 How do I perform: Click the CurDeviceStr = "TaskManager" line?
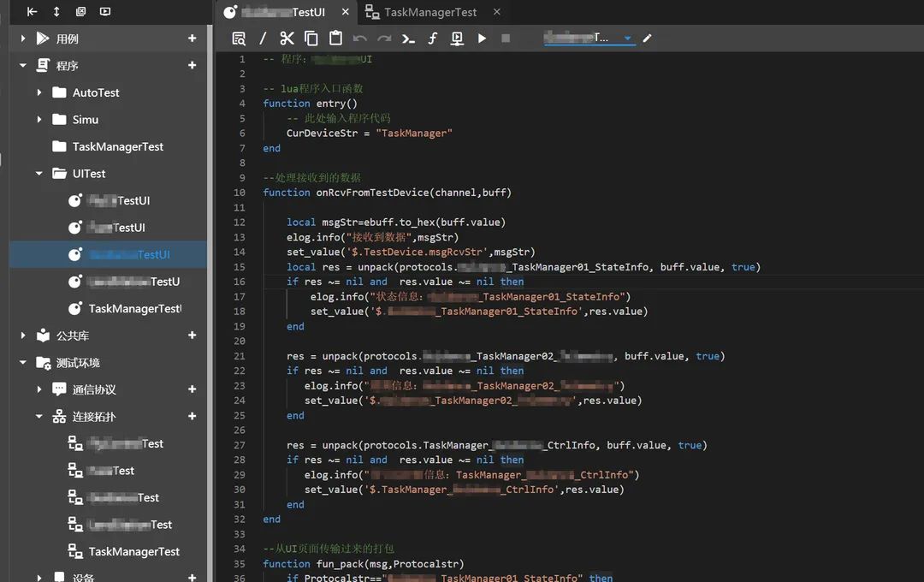pyautogui.click(x=370, y=134)
